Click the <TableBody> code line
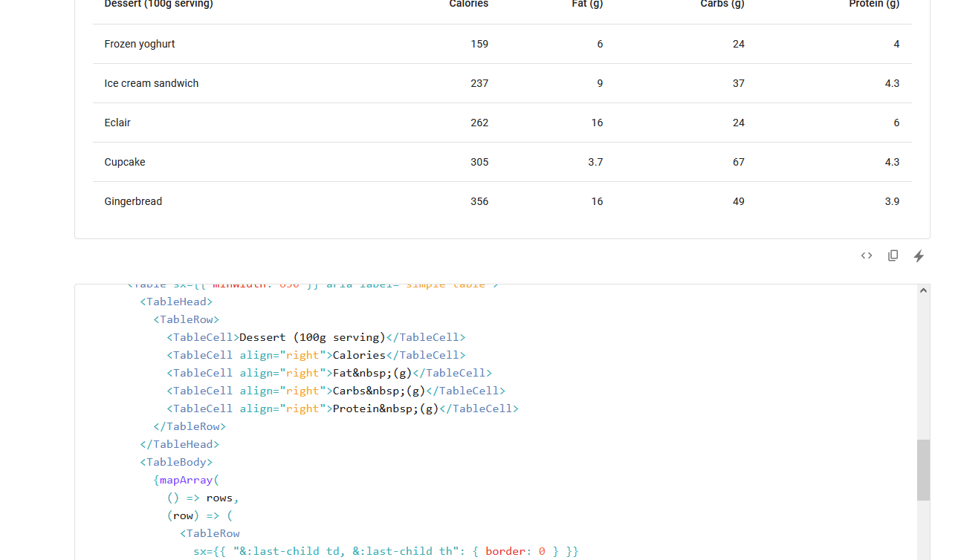Viewport: 961px width, 560px height. click(x=176, y=462)
